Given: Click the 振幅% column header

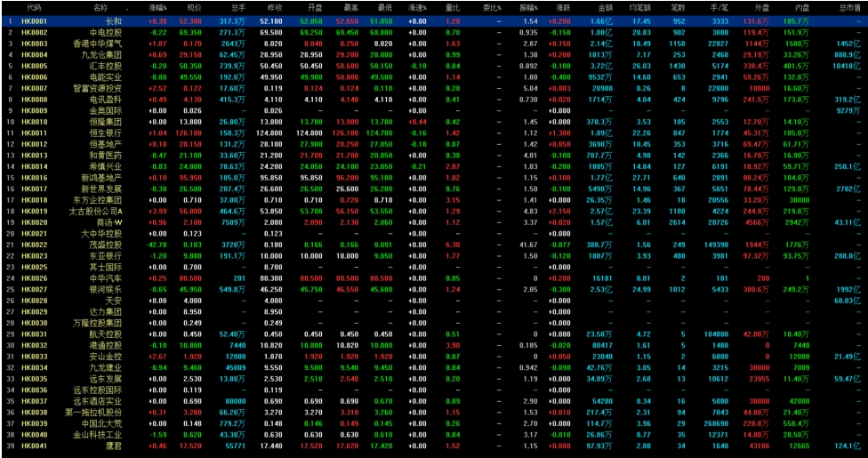Looking at the screenshot, I should [528, 8].
